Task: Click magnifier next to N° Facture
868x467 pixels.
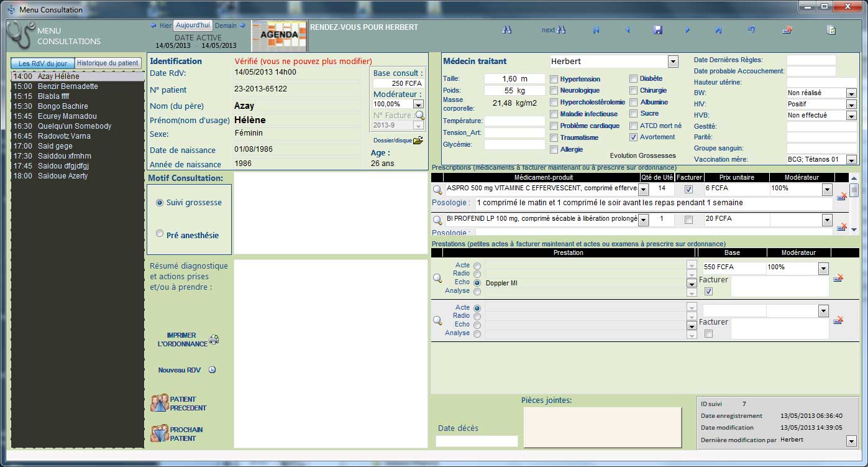Action: (x=419, y=115)
